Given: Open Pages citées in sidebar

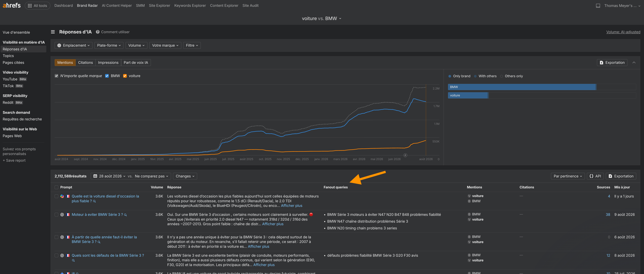Looking at the screenshot, I should point(14,63).
